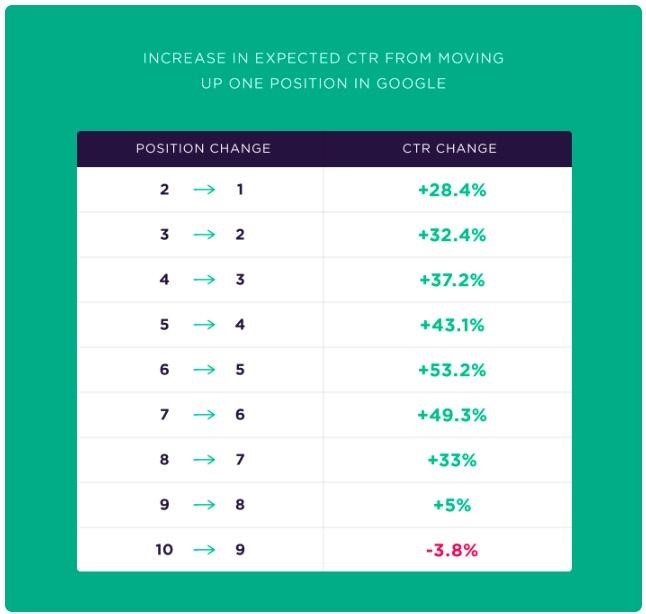646x614 pixels.
Task: Click the arrow icon between 6 and 5
Action: pos(204,370)
